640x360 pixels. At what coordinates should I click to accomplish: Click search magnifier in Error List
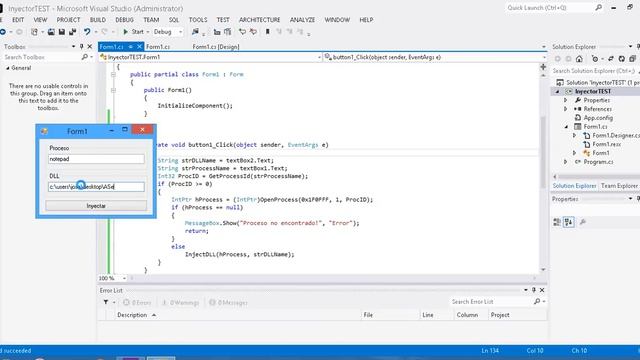[x=537, y=302]
